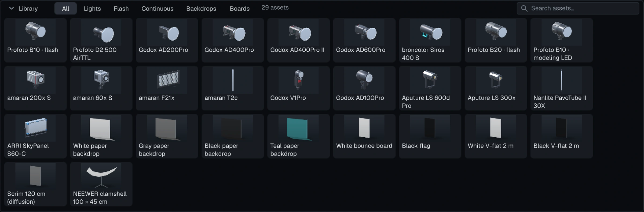Viewport: 644px width, 212px height.
Task: Pick the Aputure LS 300x light
Action: 496,88
